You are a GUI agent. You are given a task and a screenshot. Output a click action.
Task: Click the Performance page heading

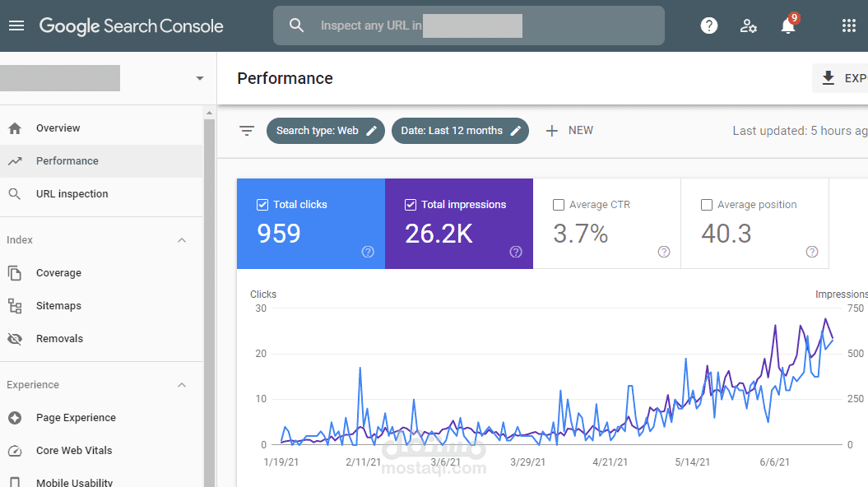click(x=285, y=79)
